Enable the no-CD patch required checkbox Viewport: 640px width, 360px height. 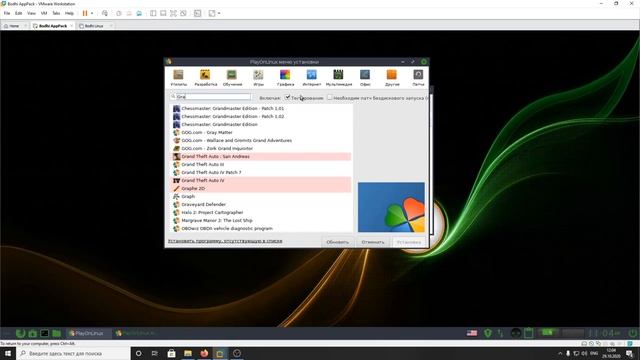click(x=329, y=97)
